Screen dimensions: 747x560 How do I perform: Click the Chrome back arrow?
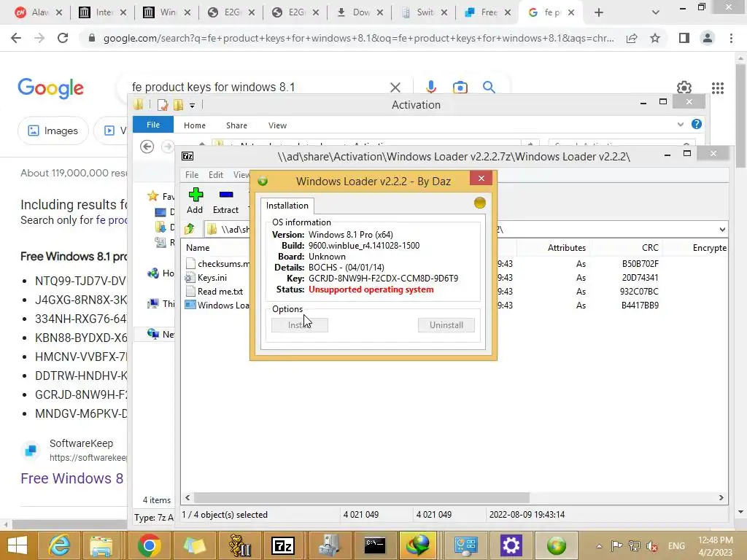[x=16, y=38]
